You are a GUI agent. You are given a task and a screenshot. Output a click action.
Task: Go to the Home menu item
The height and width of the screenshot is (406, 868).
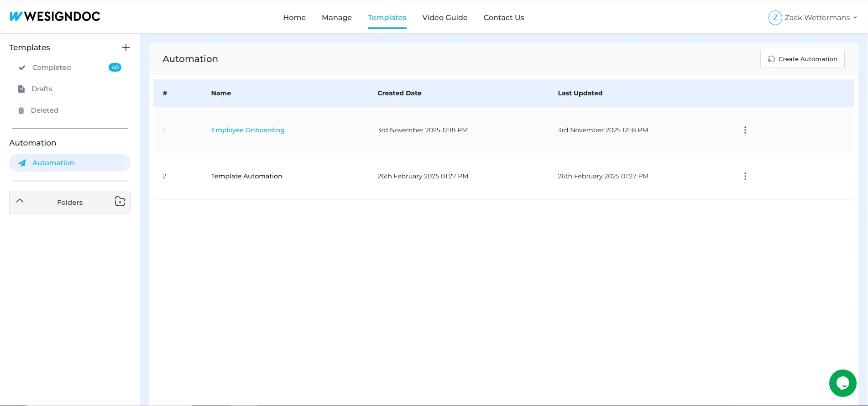(294, 18)
